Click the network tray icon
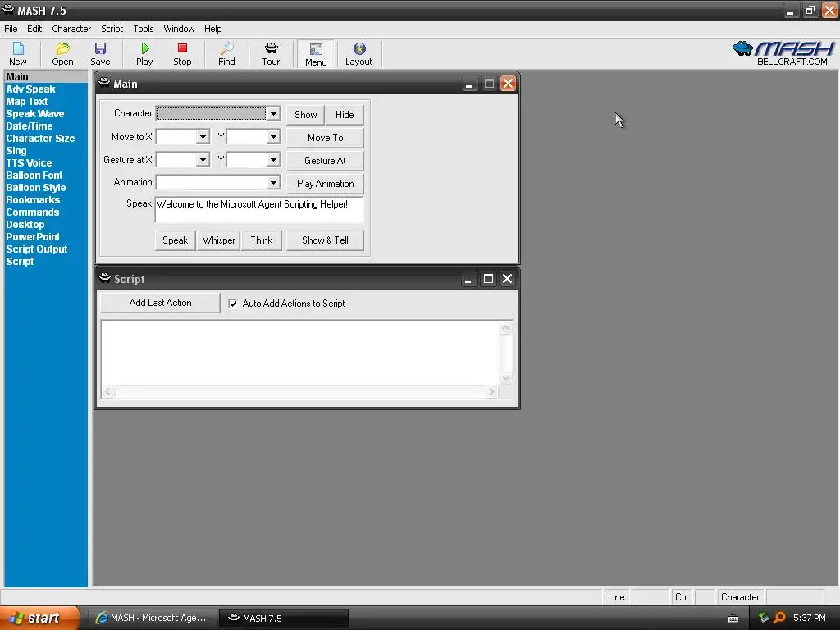 tap(764, 618)
